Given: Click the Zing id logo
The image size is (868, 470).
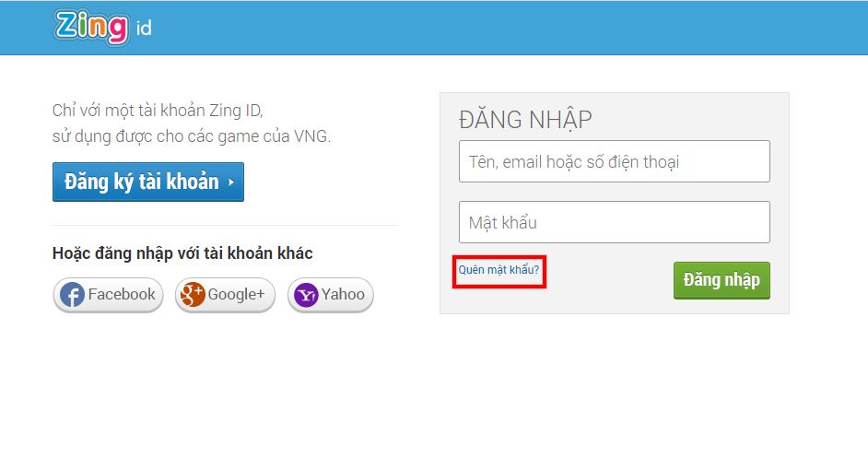Looking at the screenshot, I should click(x=103, y=27).
